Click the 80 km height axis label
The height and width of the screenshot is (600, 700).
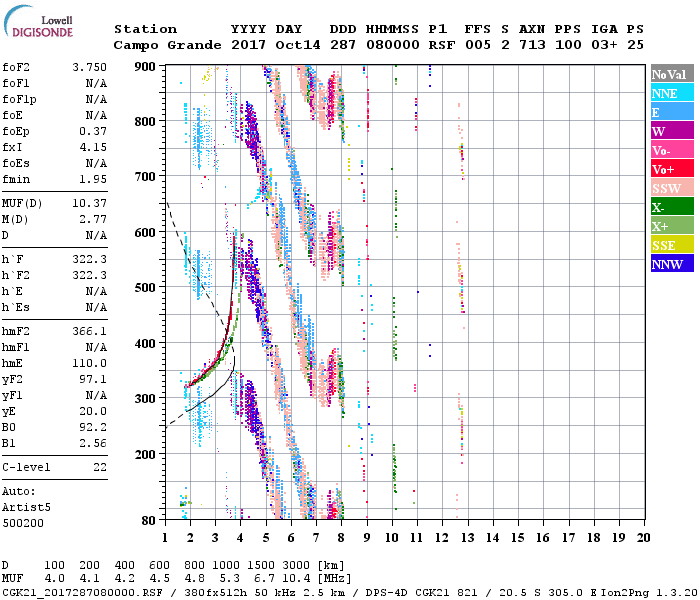pyautogui.click(x=149, y=521)
